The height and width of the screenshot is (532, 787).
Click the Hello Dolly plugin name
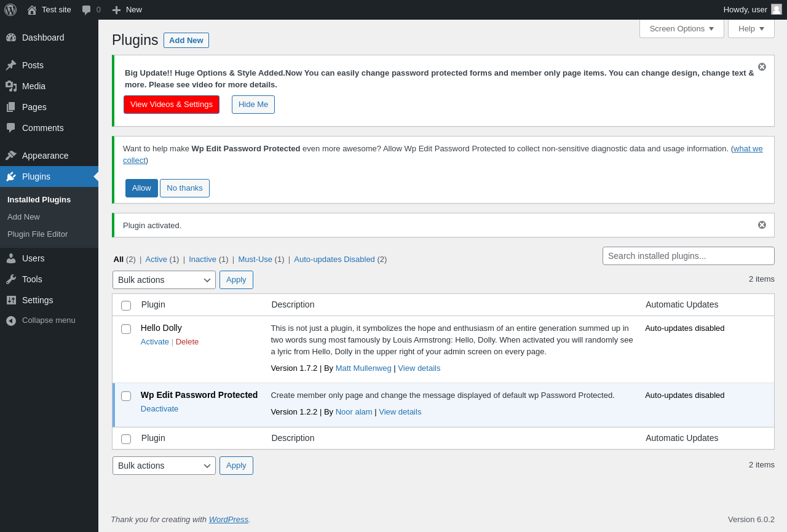(x=161, y=328)
